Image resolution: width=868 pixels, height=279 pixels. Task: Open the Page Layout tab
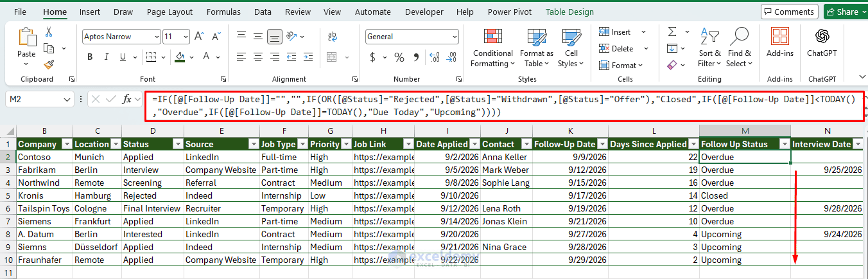point(169,12)
